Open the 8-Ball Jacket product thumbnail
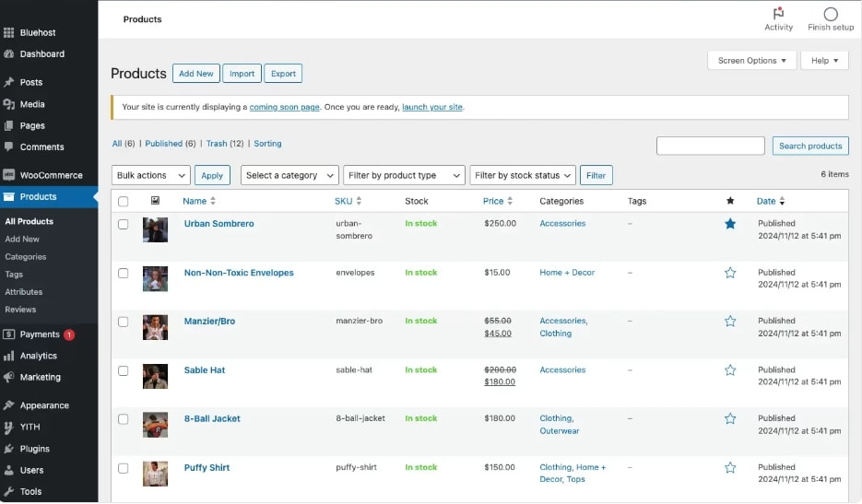Viewport: 862px width, 504px height. [x=155, y=425]
